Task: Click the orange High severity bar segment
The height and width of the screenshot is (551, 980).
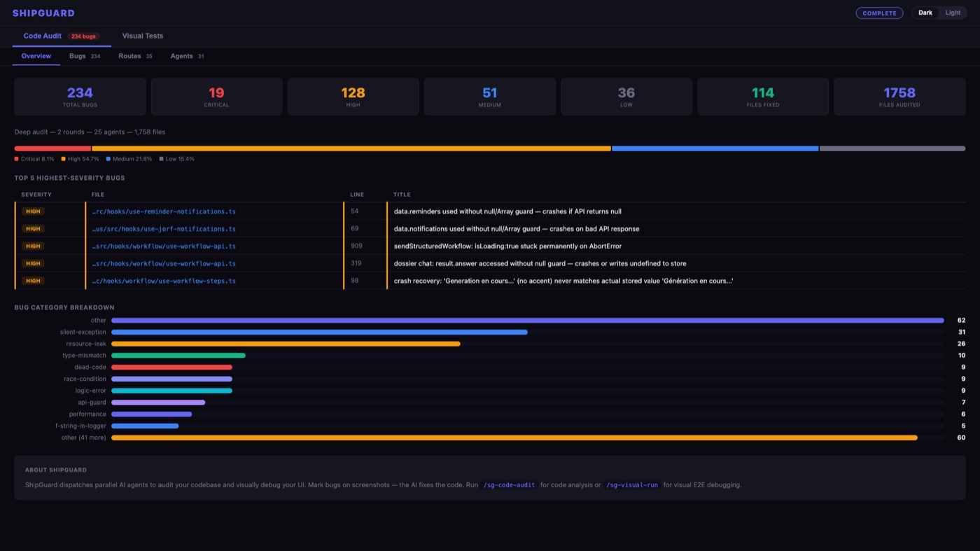Action: point(351,148)
